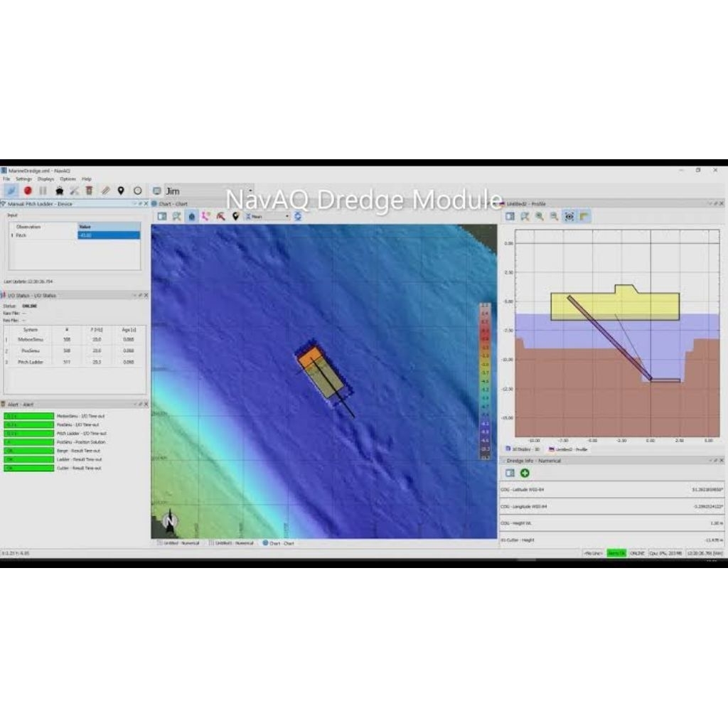Click the layout panel icon in Chart toolbar
Image resolution: width=728 pixels, height=728 pixels.
coord(162,216)
